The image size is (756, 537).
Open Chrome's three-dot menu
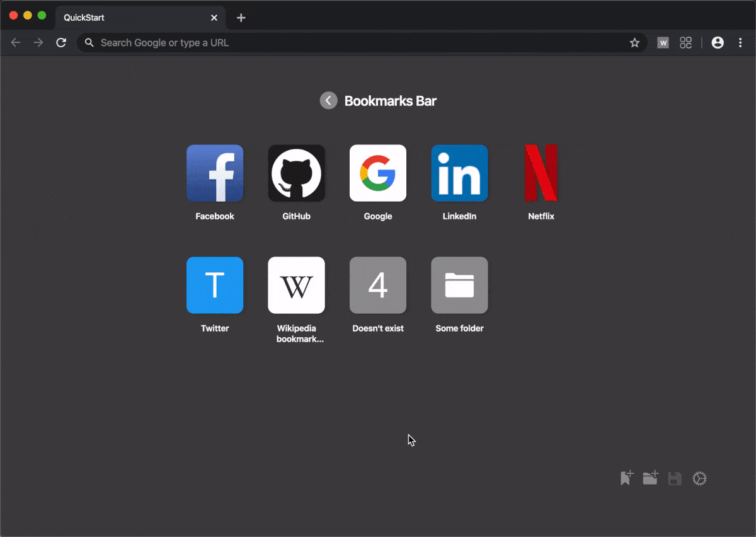coord(740,42)
